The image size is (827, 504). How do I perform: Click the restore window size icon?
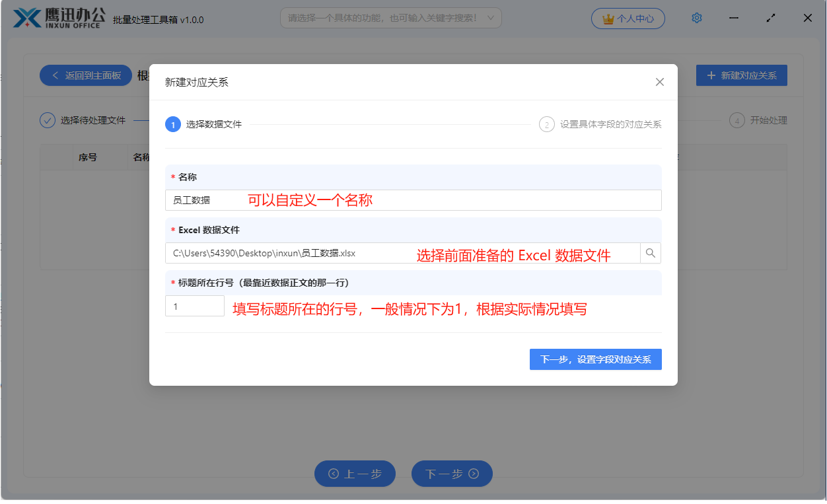click(770, 18)
